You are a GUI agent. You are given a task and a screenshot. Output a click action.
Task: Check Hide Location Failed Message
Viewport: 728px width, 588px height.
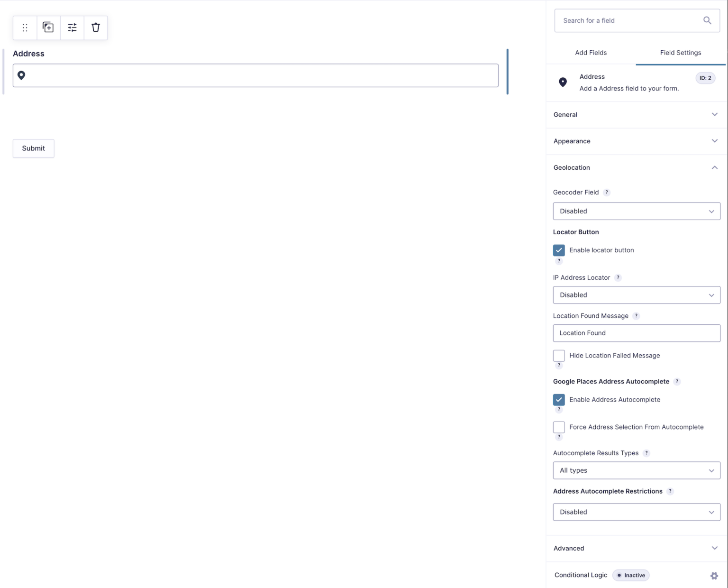coord(559,356)
